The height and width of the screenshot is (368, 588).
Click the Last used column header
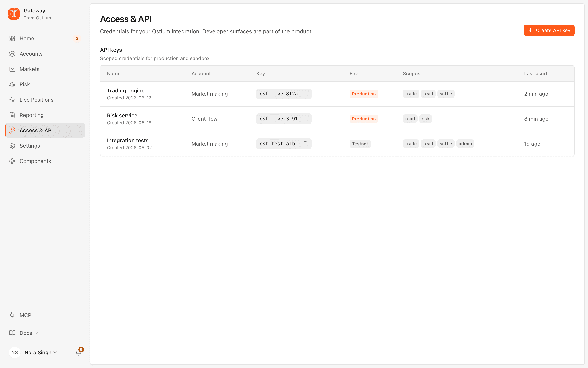535,74
